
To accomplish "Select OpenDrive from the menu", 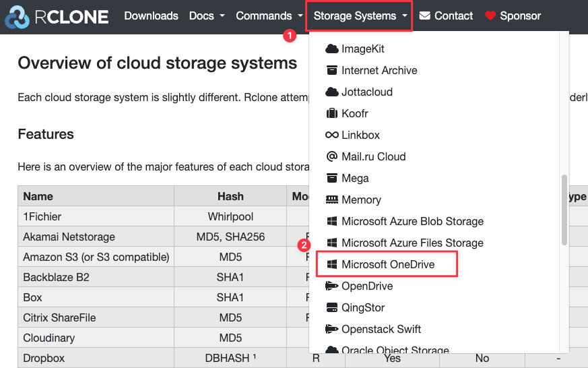I will point(367,286).
